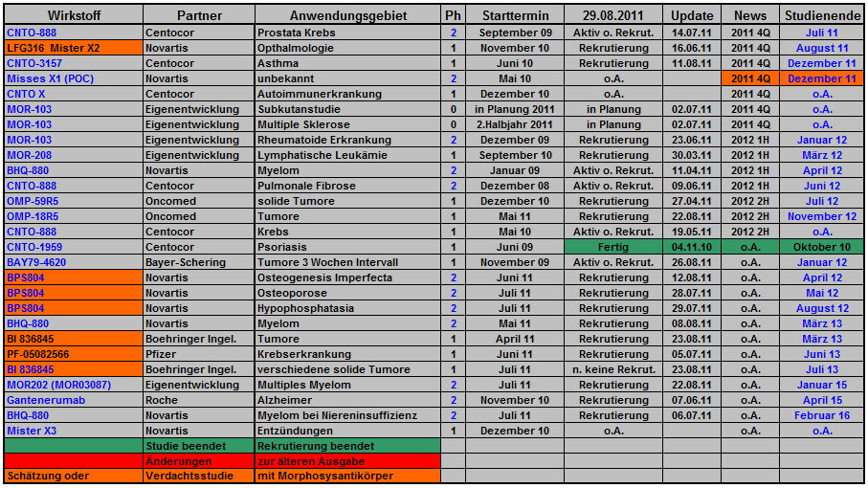
Task: Click the Rekrutierung beendet legend cell
Action: (x=348, y=446)
